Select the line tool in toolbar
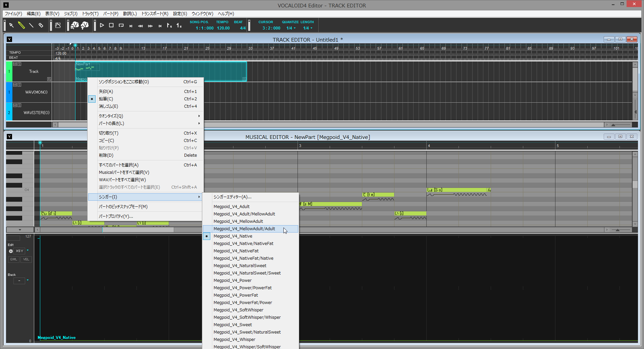644x349 pixels. click(31, 26)
